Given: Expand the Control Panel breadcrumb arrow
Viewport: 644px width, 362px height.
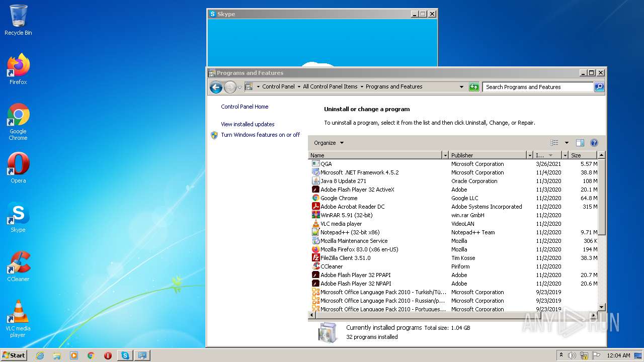Looking at the screenshot, I should (x=299, y=87).
